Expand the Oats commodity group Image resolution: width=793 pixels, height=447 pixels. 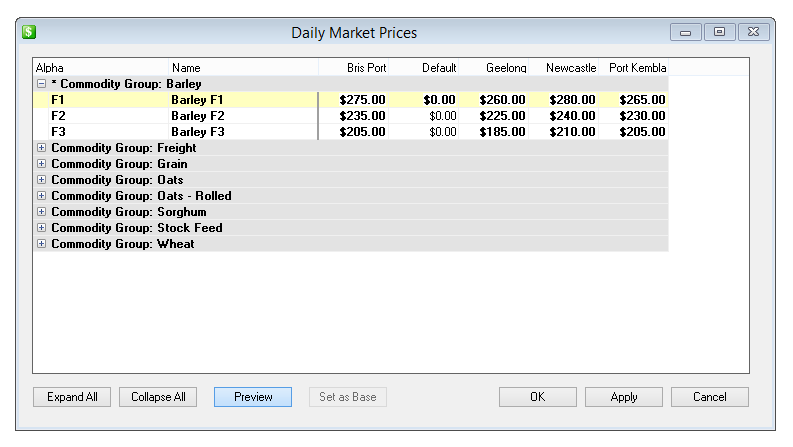pos(41,180)
